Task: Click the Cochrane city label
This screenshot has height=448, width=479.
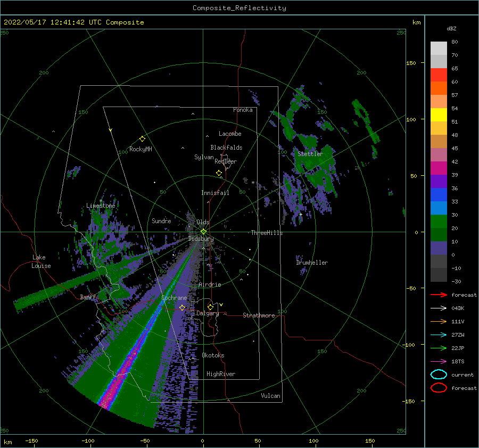Action: coord(174,298)
